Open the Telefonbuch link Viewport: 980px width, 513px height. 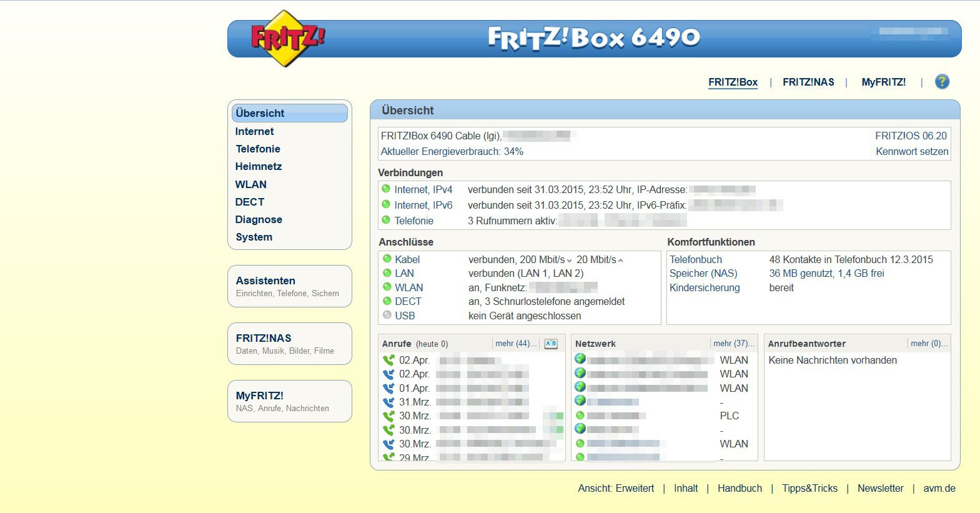[696, 259]
